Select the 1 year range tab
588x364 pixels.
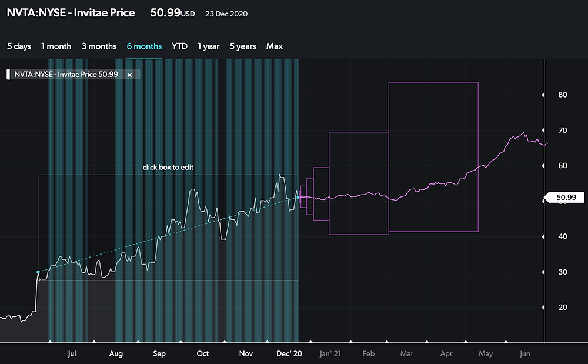tap(208, 46)
